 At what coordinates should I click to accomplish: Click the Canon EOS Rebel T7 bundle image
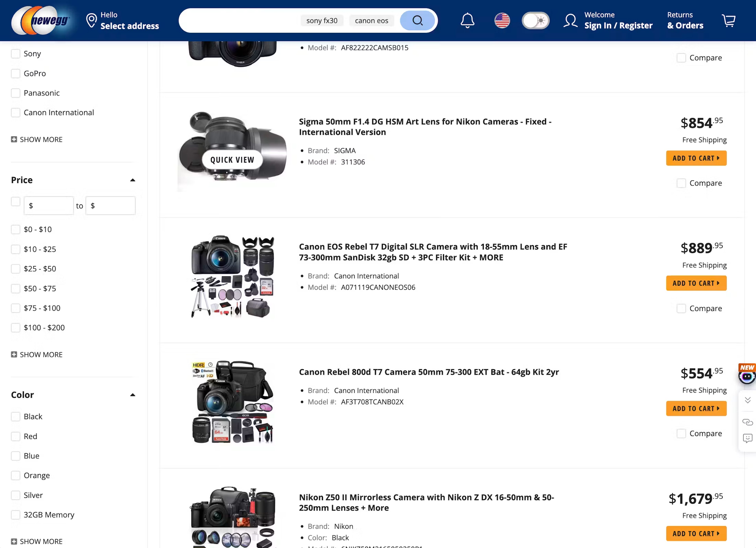pos(232,276)
